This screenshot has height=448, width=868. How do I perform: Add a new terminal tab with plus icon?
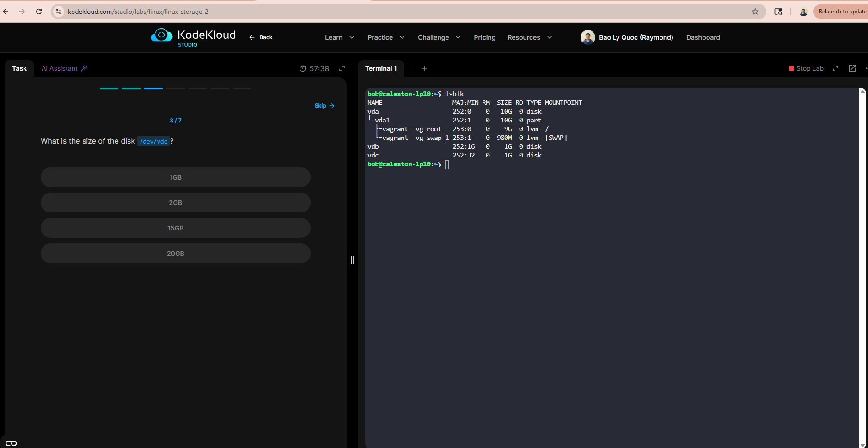pos(424,68)
